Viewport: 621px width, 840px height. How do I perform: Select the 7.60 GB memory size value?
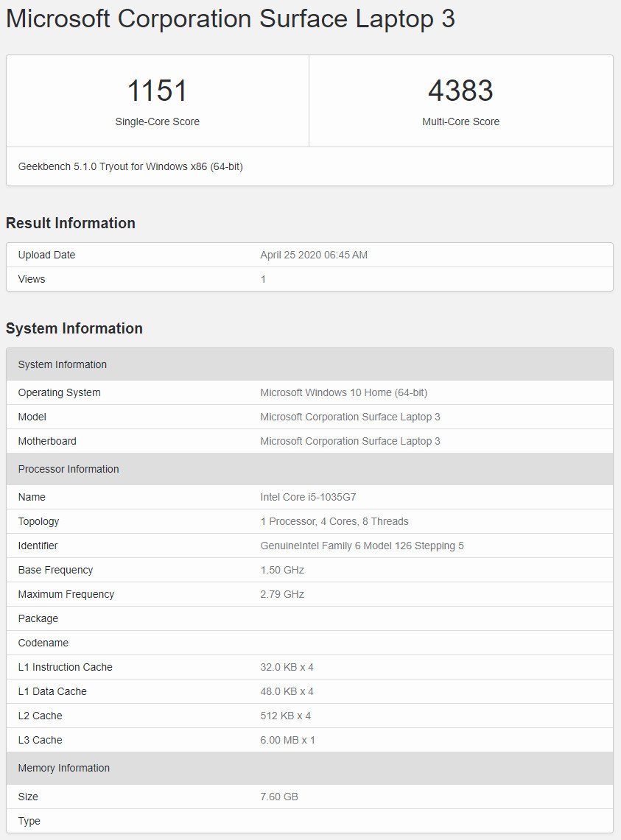(x=279, y=797)
